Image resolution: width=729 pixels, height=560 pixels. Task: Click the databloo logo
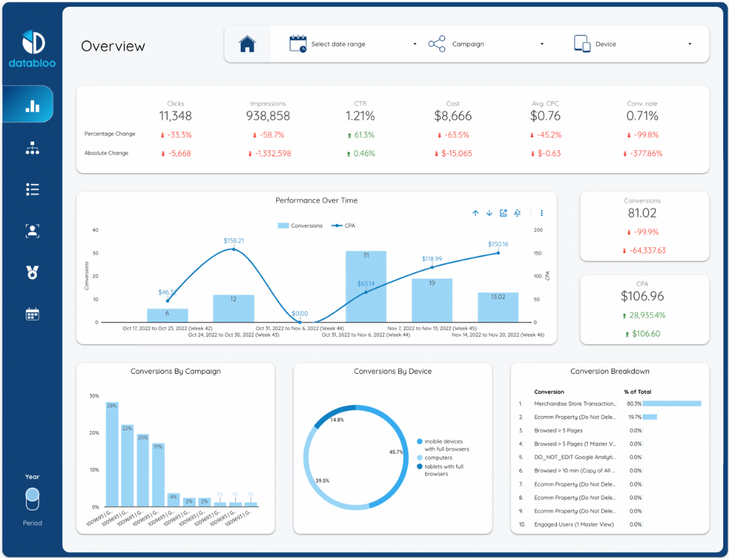[x=32, y=49]
